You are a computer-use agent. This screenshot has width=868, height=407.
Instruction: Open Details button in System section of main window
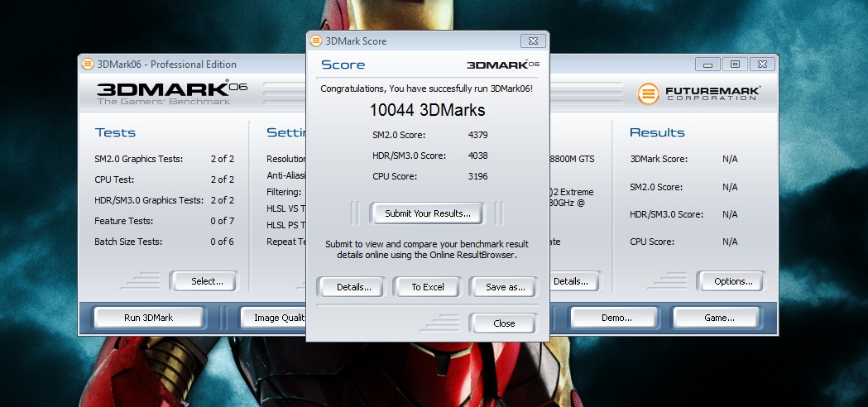point(574,281)
